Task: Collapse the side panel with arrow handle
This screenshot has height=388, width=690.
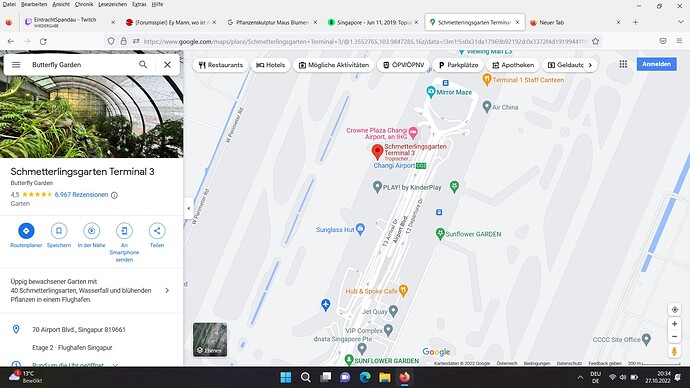Action: click(188, 209)
